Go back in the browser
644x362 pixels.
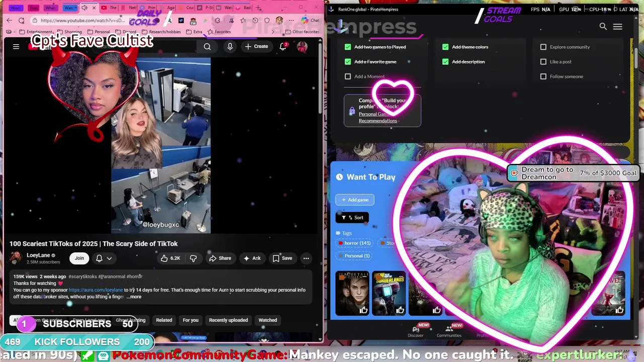point(9,21)
